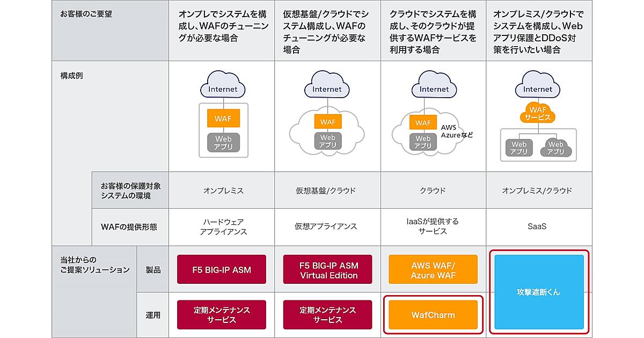644x338 pixels.
Task: Click the Webアプリ box in on-premises diagram
Action: (x=223, y=142)
